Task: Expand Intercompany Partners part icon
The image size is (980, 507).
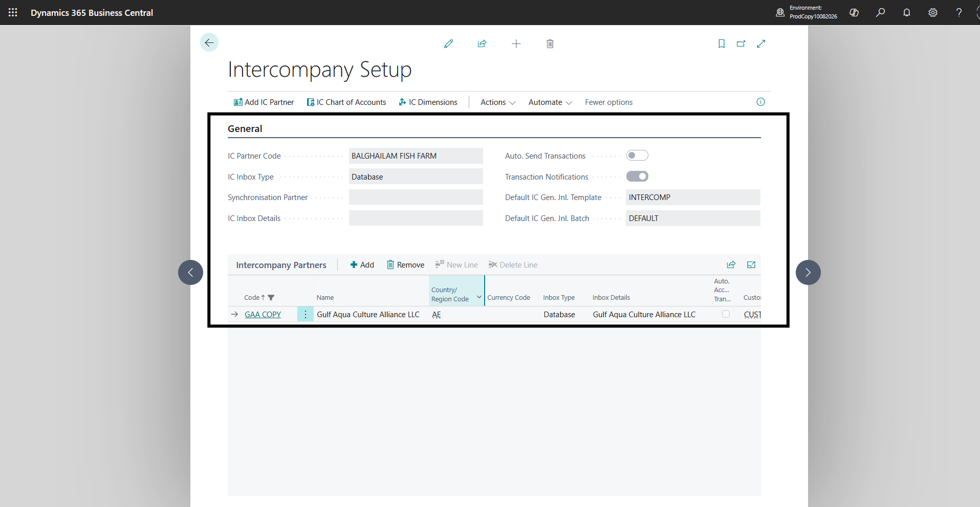Action: (x=751, y=264)
